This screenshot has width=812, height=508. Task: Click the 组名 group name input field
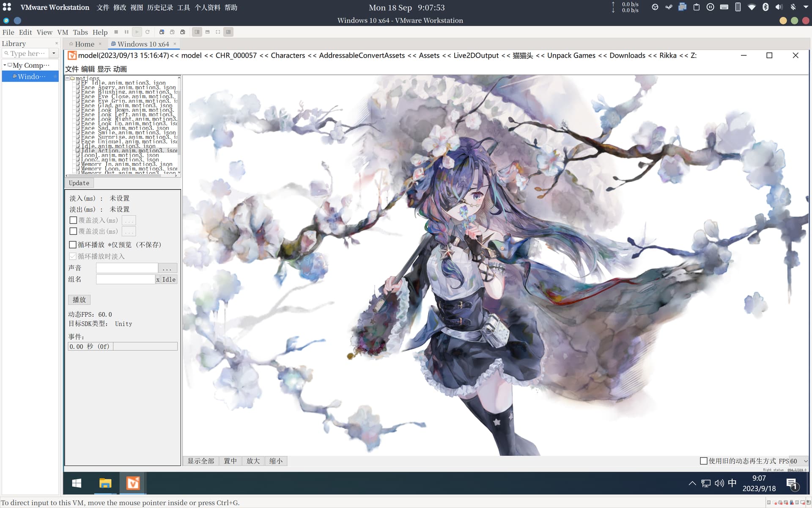coord(126,279)
